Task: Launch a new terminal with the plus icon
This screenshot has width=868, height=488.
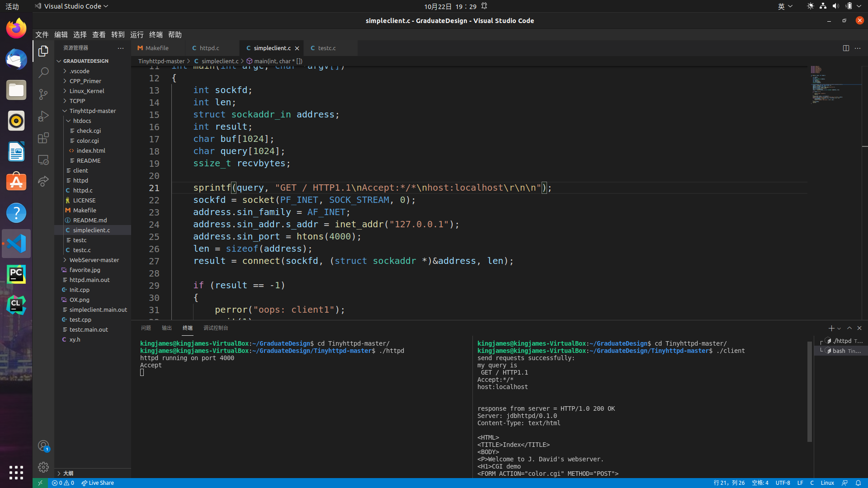Action: pyautogui.click(x=831, y=328)
